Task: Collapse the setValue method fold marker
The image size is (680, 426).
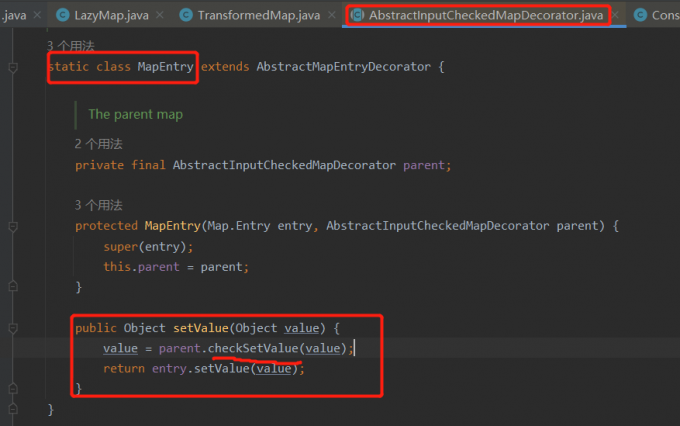Action: [x=13, y=329]
